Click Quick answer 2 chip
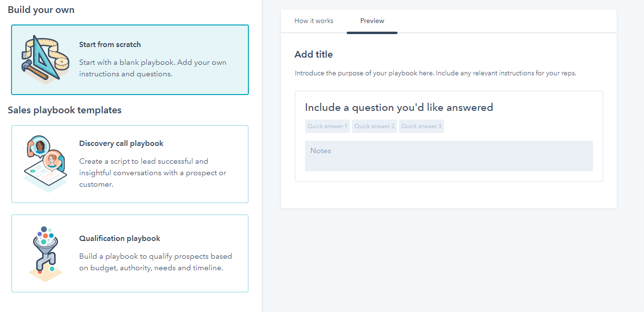Viewport: 644px width, 312px height. (x=375, y=126)
